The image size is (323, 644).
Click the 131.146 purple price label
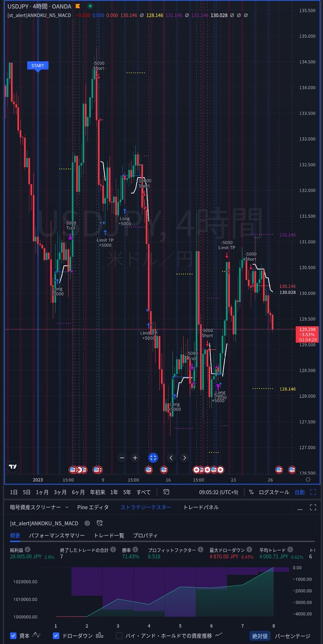pyautogui.click(x=288, y=235)
